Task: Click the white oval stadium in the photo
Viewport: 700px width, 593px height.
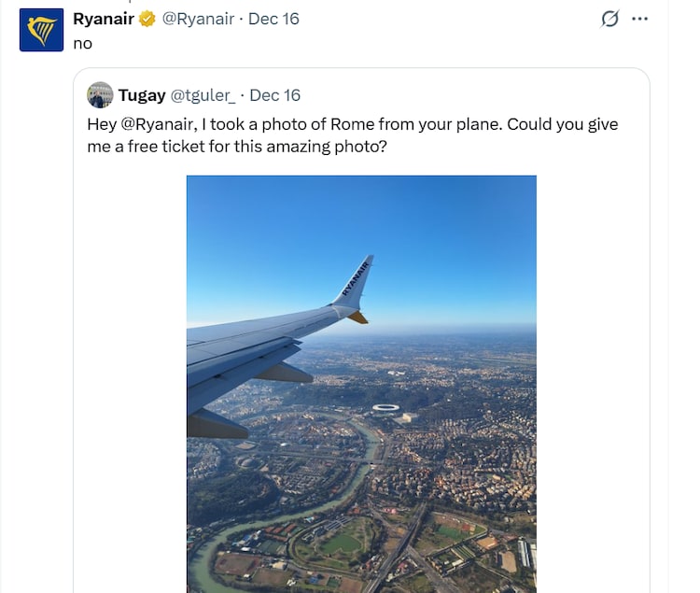Action: [x=385, y=408]
